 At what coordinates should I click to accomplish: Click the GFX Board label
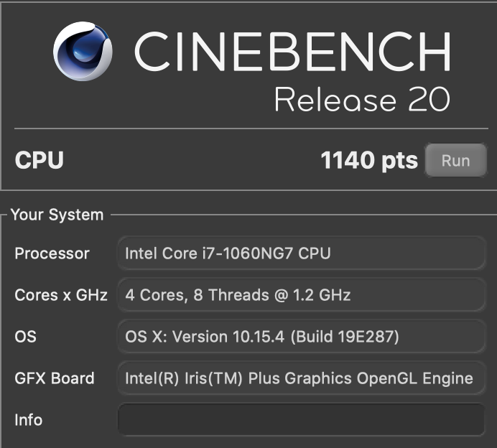point(55,378)
